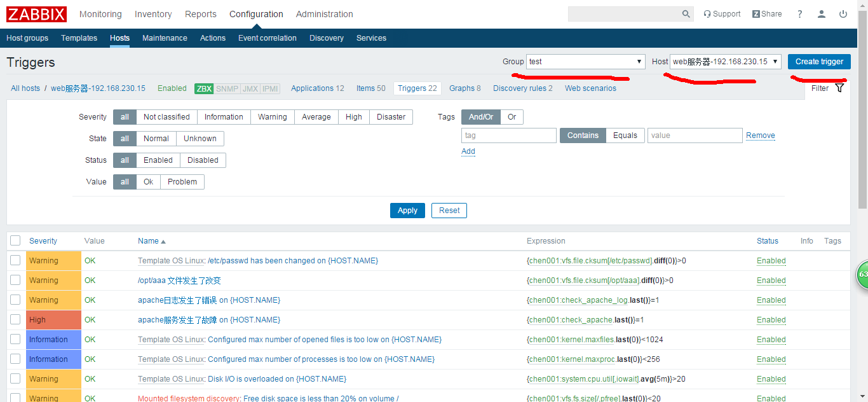Viewport: 868px width, 402px height.
Task: Click the search magnifier icon
Action: point(686,14)
